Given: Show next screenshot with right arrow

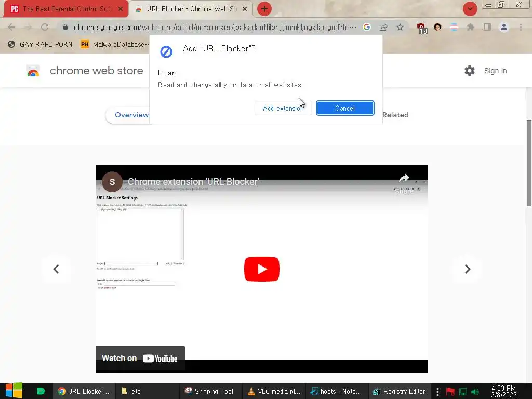Looking at the screenshot, I should pyautogui.click(x=468, y=269).
